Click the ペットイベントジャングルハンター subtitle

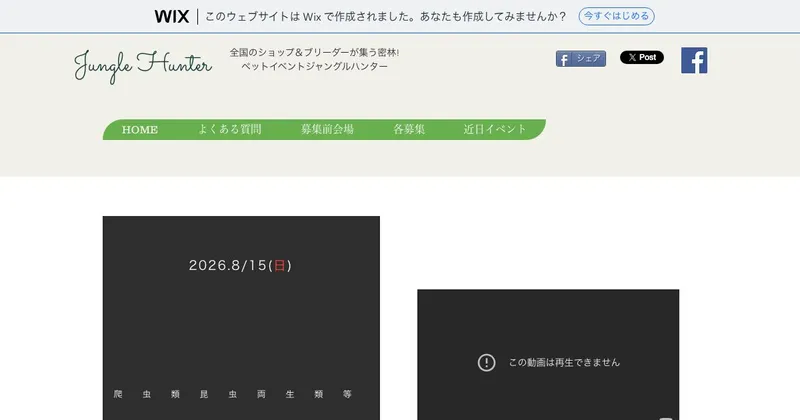pyautogui.click(x=314, y=66)
